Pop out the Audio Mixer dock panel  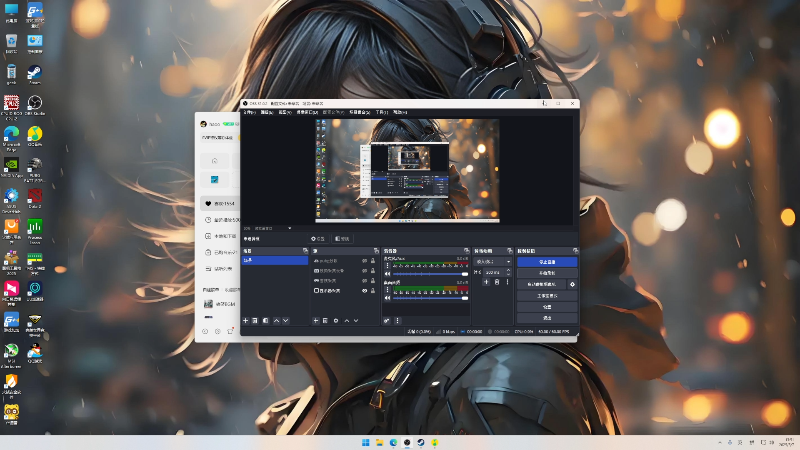click(466, 251)
